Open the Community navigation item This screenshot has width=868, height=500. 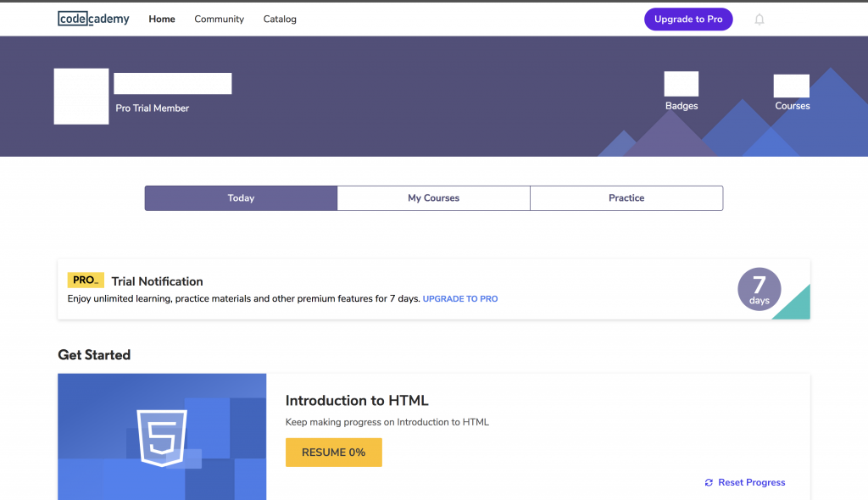click(220, 19)
